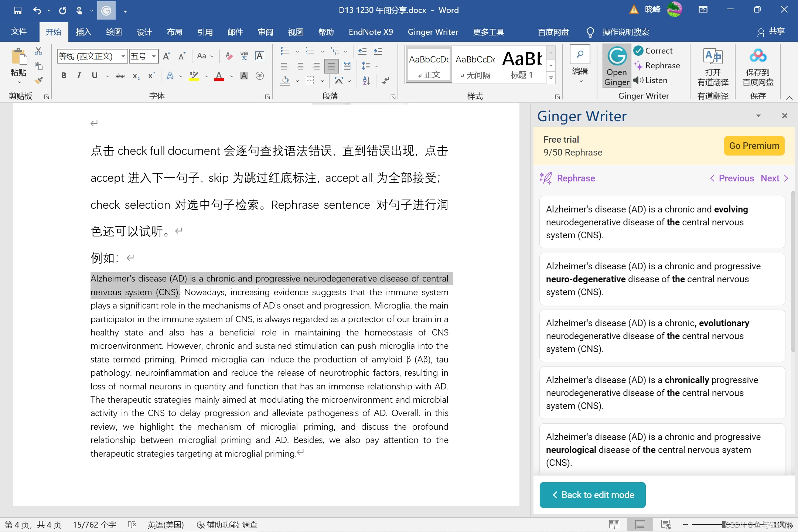Screen dimensions: 798x532
Task: Select Justify paragraph alignment
Action: [331, 66]
